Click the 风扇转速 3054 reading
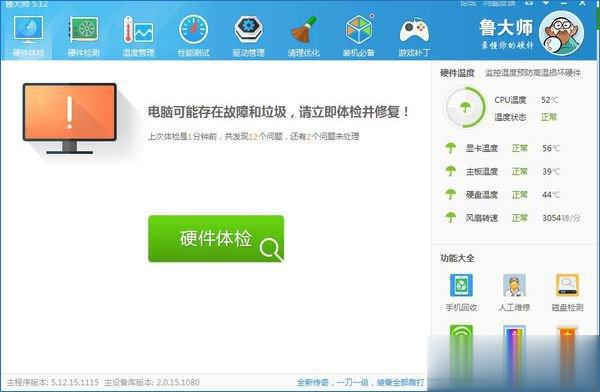The image size is (600, 392). click(561, 218)
